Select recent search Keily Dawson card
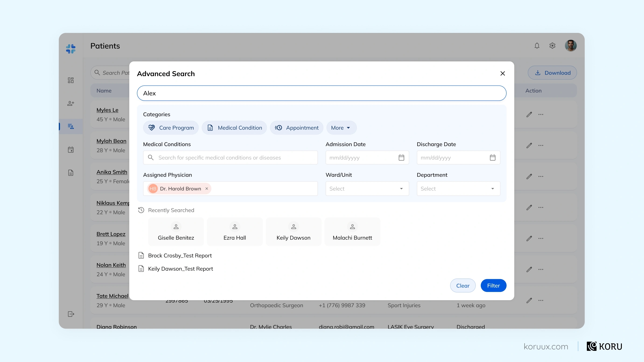The image size is (644, 362). (294, 232)
